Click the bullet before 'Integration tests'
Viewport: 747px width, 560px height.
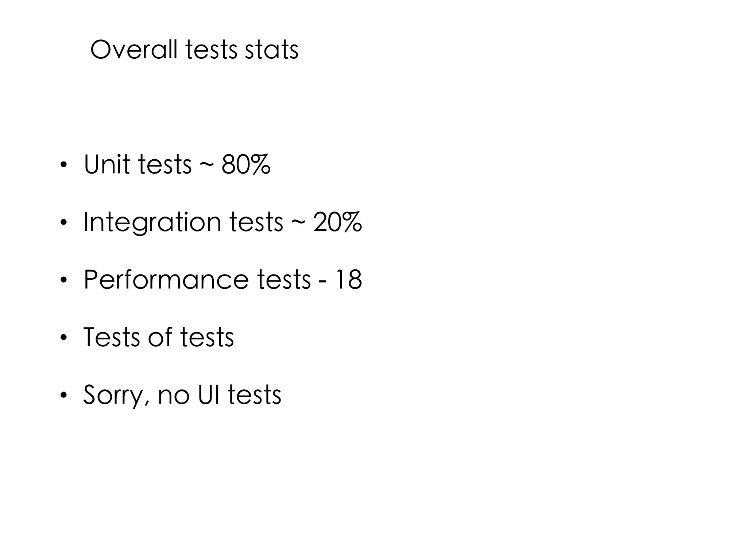(x=64, y=222)
